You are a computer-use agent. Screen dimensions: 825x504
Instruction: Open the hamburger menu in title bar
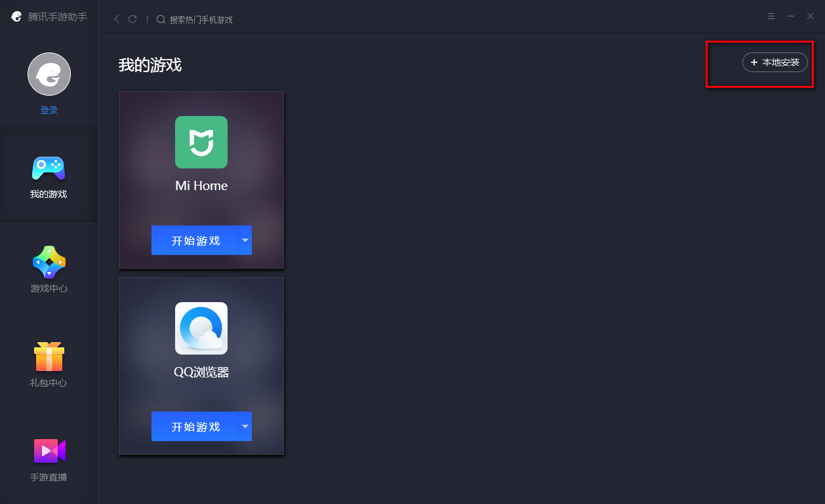tap(772, 16)
